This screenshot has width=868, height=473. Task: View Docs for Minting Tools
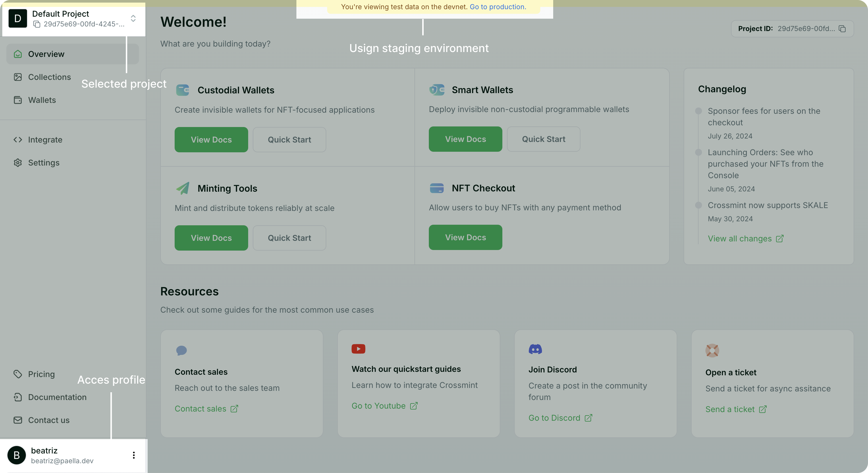pyautogui.click(x=211, y=238)
